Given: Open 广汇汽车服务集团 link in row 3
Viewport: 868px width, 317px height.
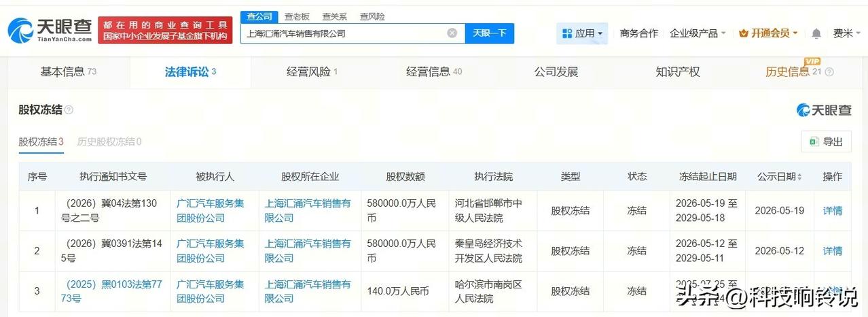Looking at the screenshot, I should tap(211, 291).
